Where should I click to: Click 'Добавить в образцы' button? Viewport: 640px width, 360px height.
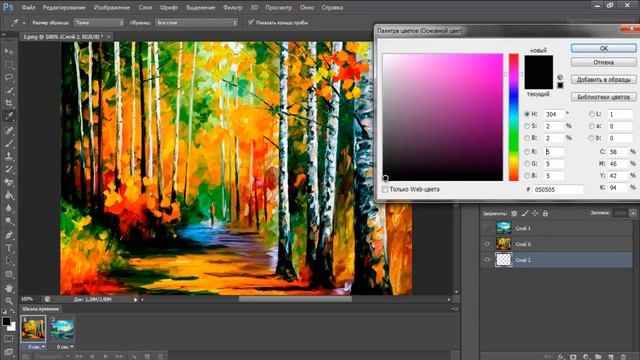click(x=603, y=80)
